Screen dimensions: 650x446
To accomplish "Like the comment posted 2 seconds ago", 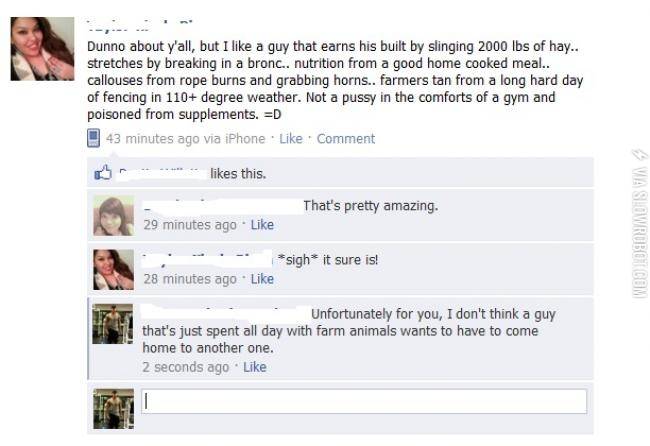I will tap(255, 367).
